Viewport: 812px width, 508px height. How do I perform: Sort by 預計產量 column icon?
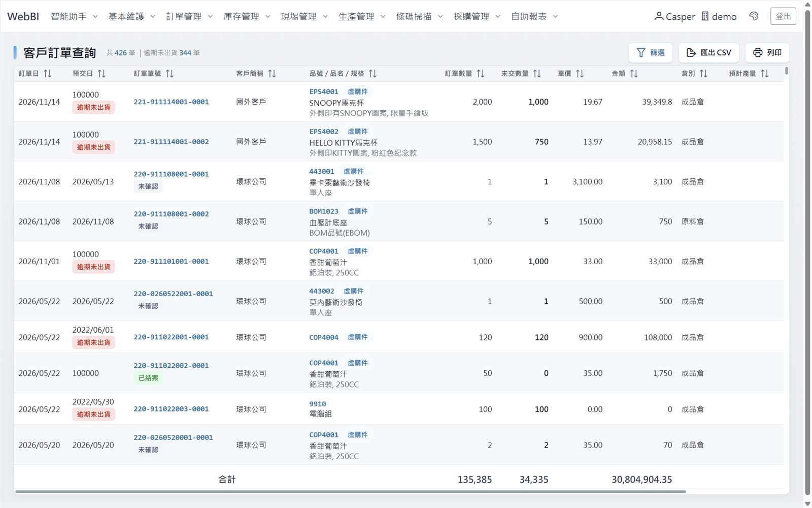tap(765, 74)
